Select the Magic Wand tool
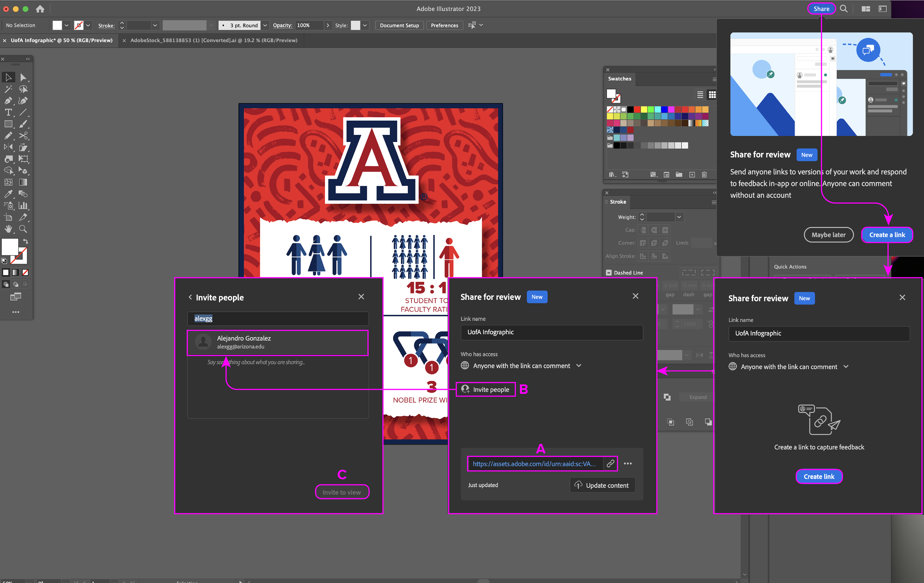This screenshot has width=924, height=583. (8, 89)
